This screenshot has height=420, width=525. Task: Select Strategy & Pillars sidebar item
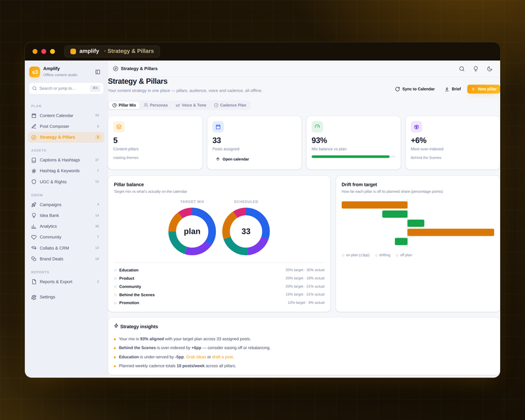(x=66, y=137)
